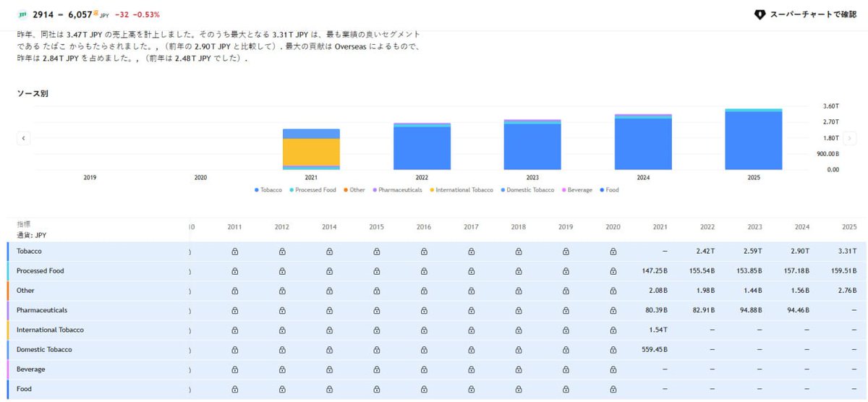868x402 pixels.
Task: Toggle the Other series in the legend
Action: (x=354, y=190)
